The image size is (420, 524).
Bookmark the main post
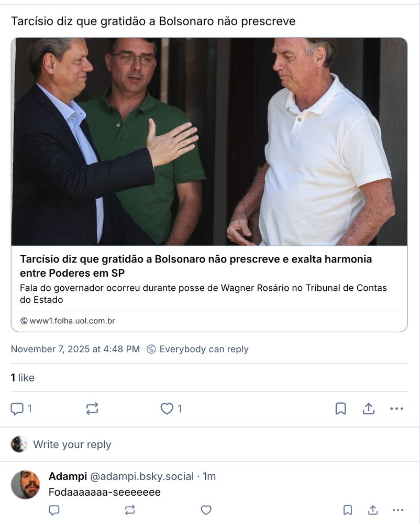point(340,409)
